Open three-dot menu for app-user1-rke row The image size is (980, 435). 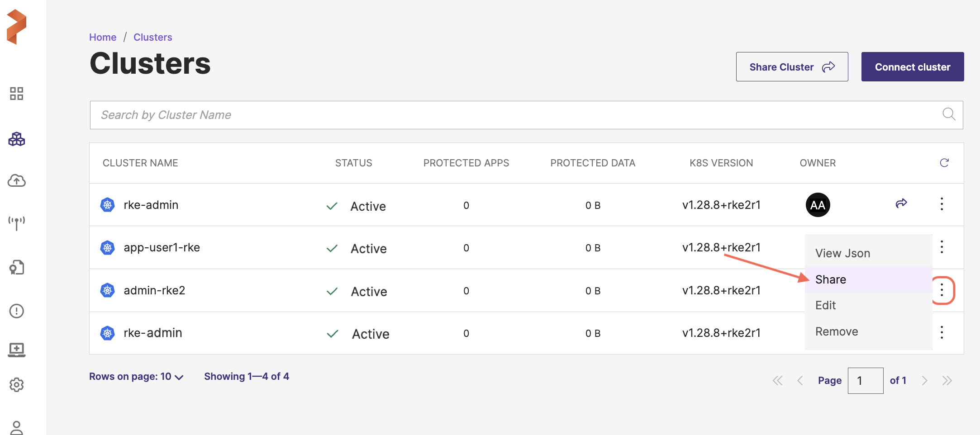942,247
